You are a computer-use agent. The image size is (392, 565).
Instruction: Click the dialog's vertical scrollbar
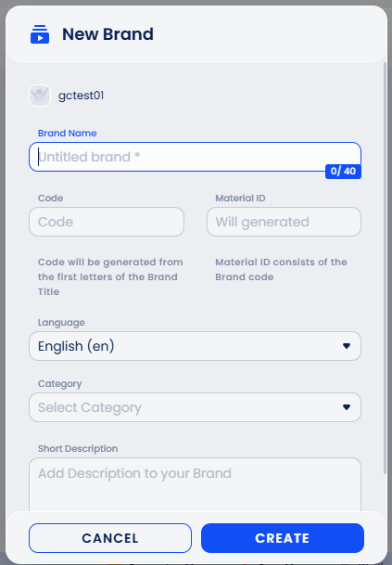click(385, 266)
